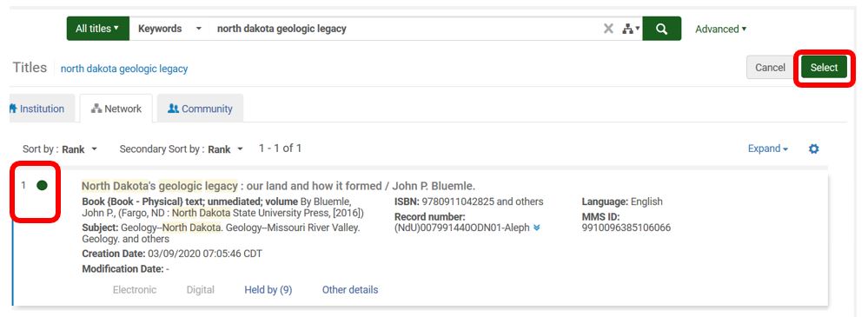Select the green record status dot
Image resolution: width=868 pixels, height=317 pixels.
pos(42,185)
